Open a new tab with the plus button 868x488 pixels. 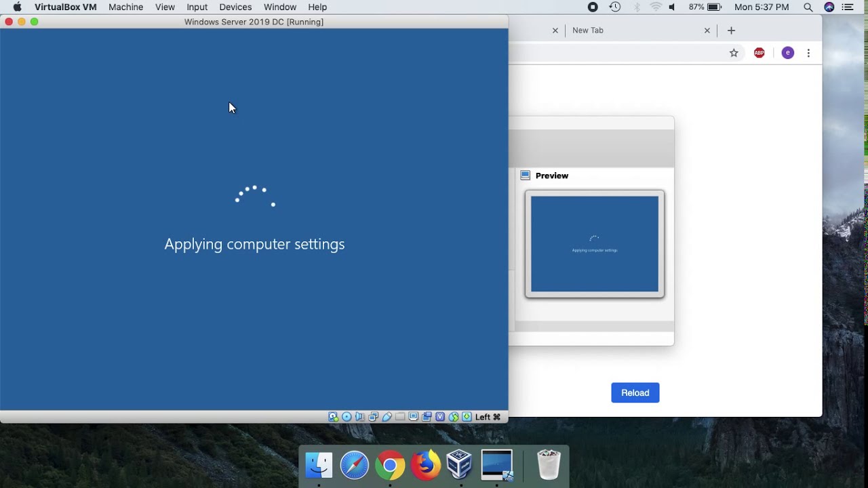[731, 30]
